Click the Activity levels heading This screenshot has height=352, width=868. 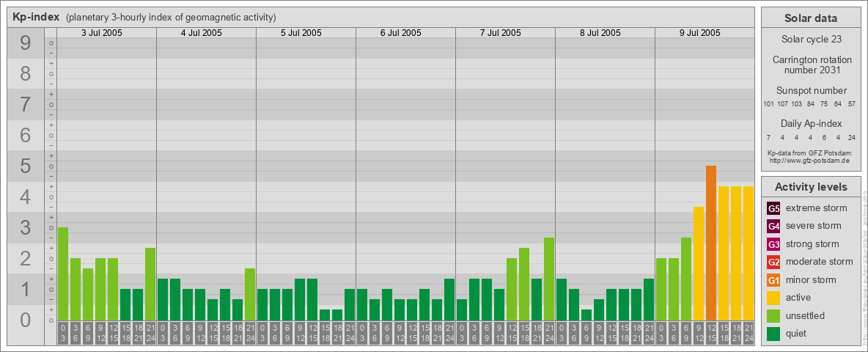click(811, 187)
